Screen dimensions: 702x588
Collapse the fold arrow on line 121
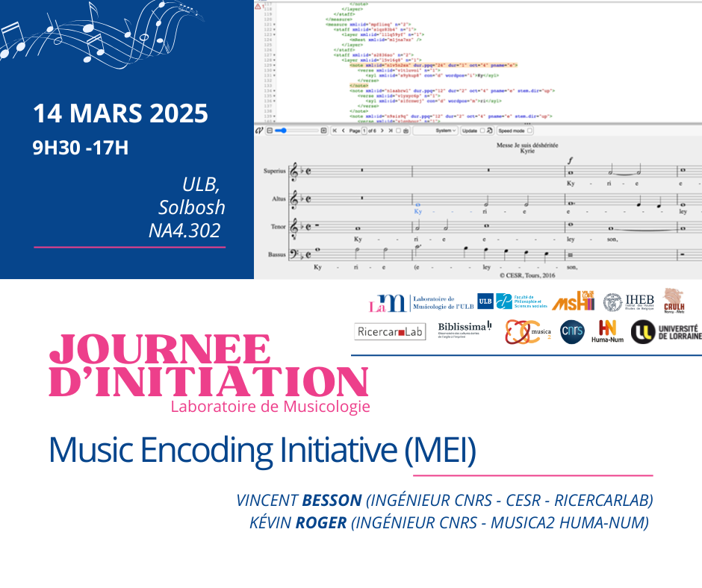(x=274, y=25)
